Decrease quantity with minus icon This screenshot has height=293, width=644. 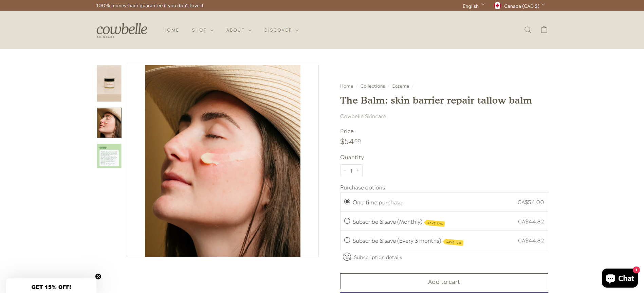point(345,170)
